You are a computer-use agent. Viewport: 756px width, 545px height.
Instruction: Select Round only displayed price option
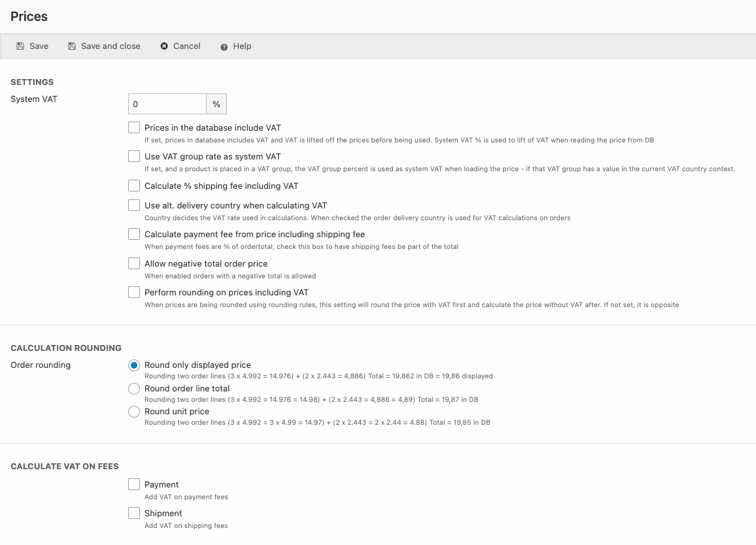point(134,365)
